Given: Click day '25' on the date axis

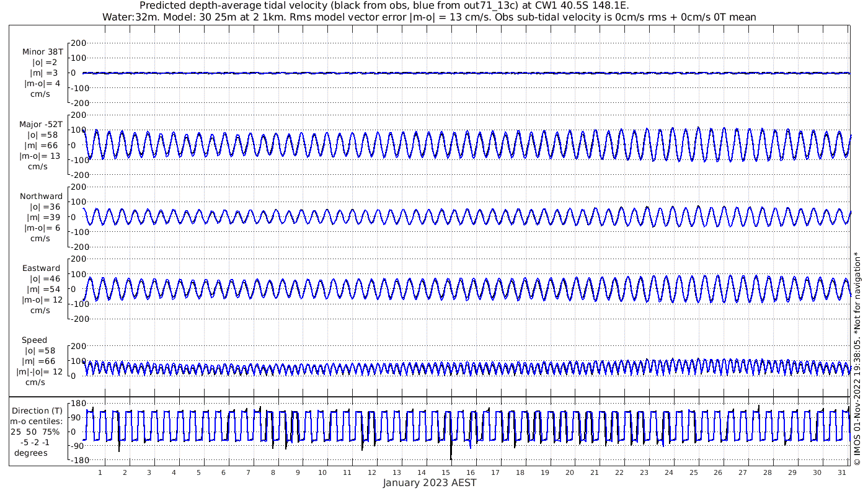Looking at the screenshot, I should 693,472.
